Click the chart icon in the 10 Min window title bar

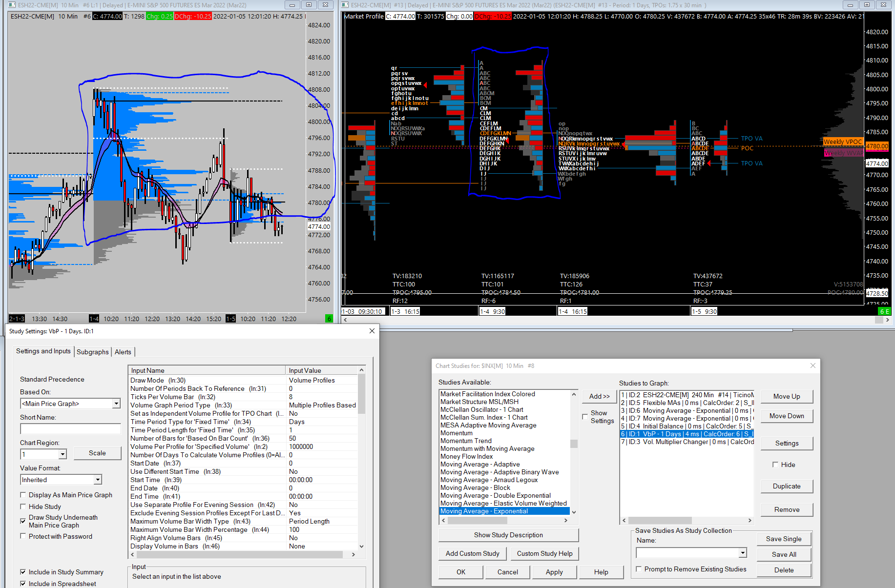pos(12,5)
